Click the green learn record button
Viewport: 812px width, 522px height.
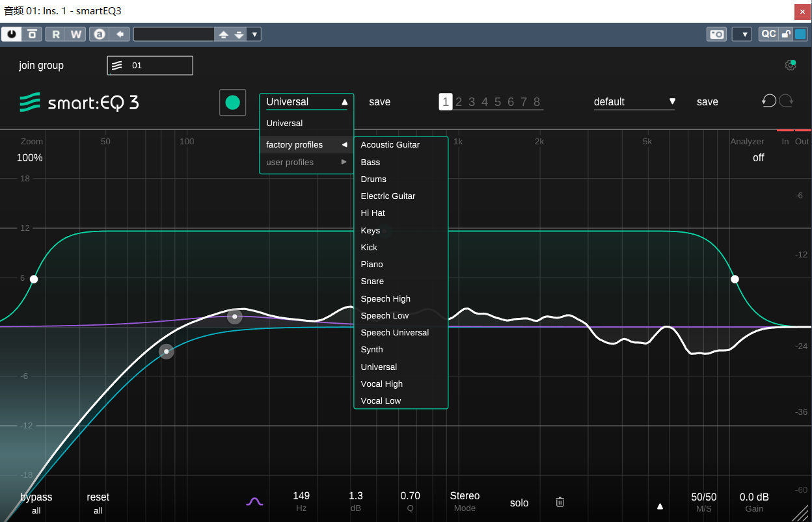(232, 102)
